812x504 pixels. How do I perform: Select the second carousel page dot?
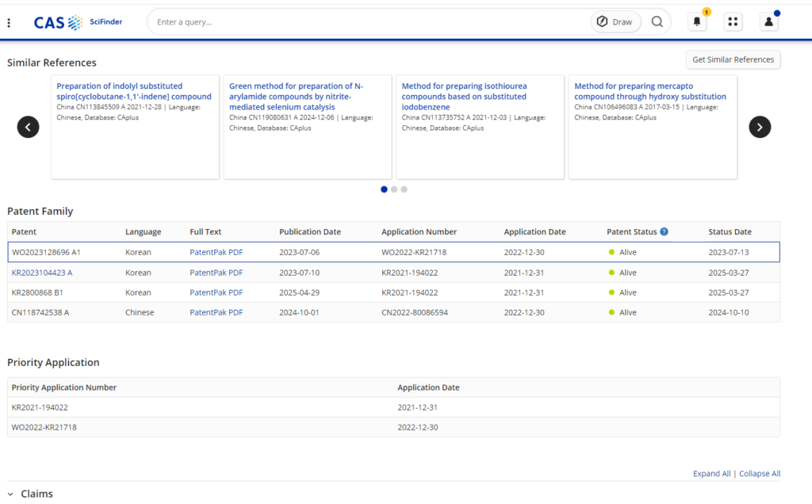coord(394,189)
